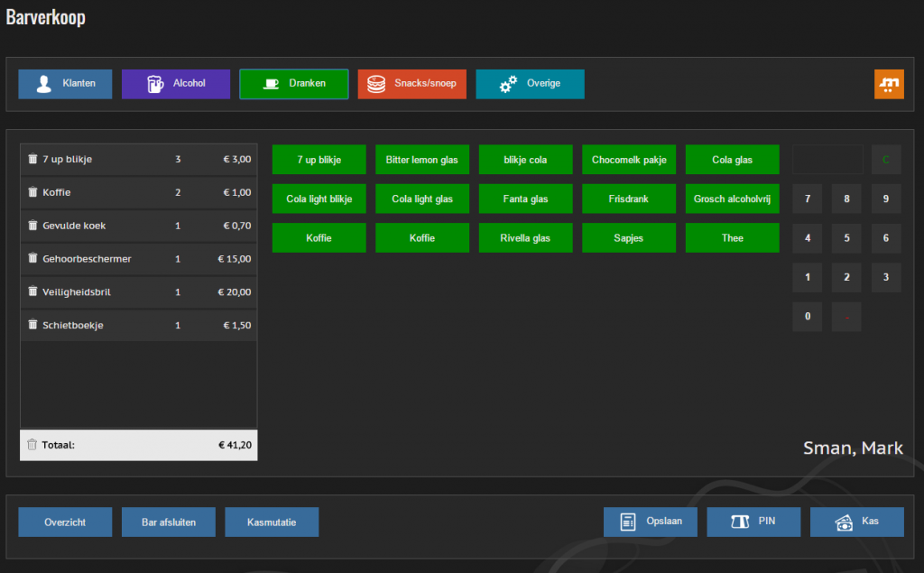The image size is (924, 573).
Task: Click Kasmutatie at the bottom left
Action: pyautogui.click(x=272, y=521)
